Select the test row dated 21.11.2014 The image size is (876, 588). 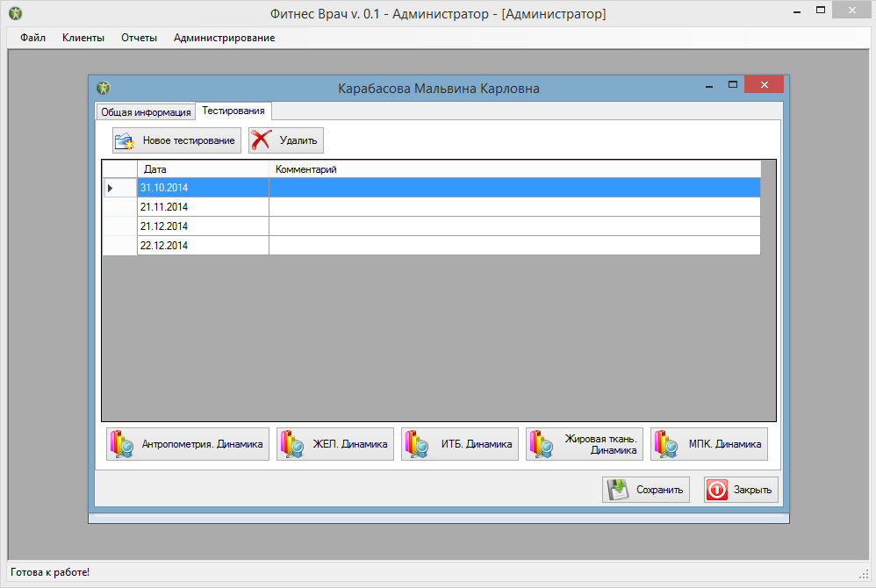tap(202, 206)
